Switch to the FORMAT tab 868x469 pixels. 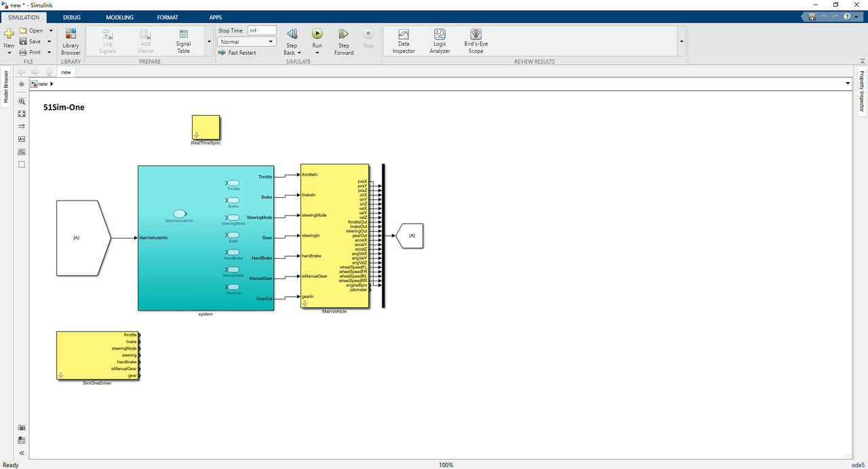coord(167,17)
